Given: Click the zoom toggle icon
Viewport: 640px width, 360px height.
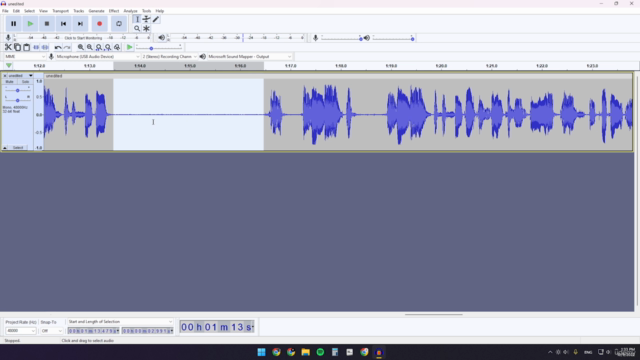Looking at the screenshot, I should (117, 47).
